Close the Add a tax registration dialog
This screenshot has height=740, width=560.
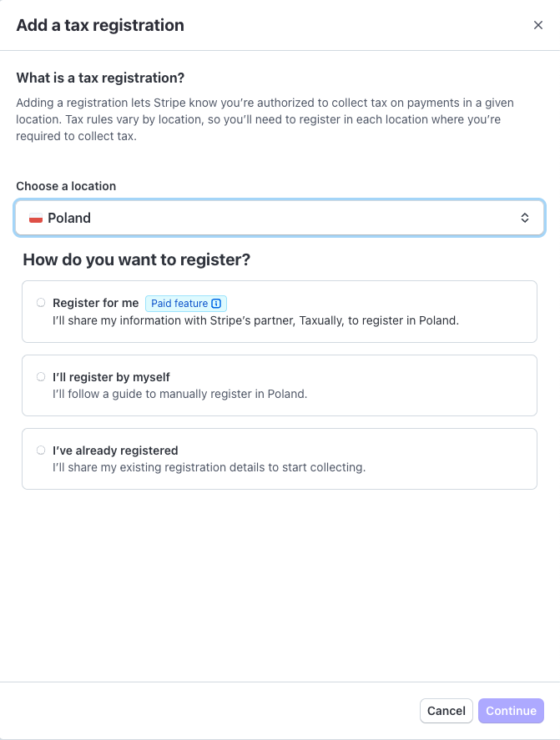tap(538, 25)
